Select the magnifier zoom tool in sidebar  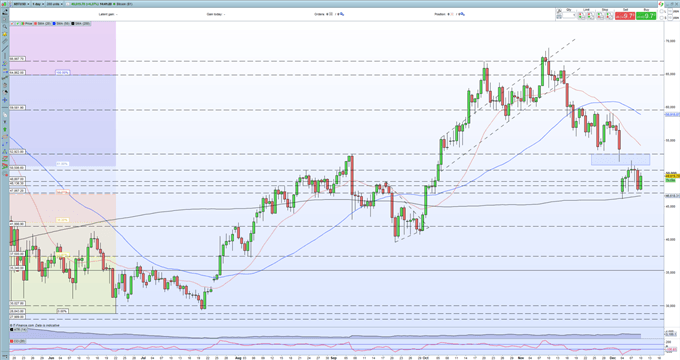[x=5, y=26]
